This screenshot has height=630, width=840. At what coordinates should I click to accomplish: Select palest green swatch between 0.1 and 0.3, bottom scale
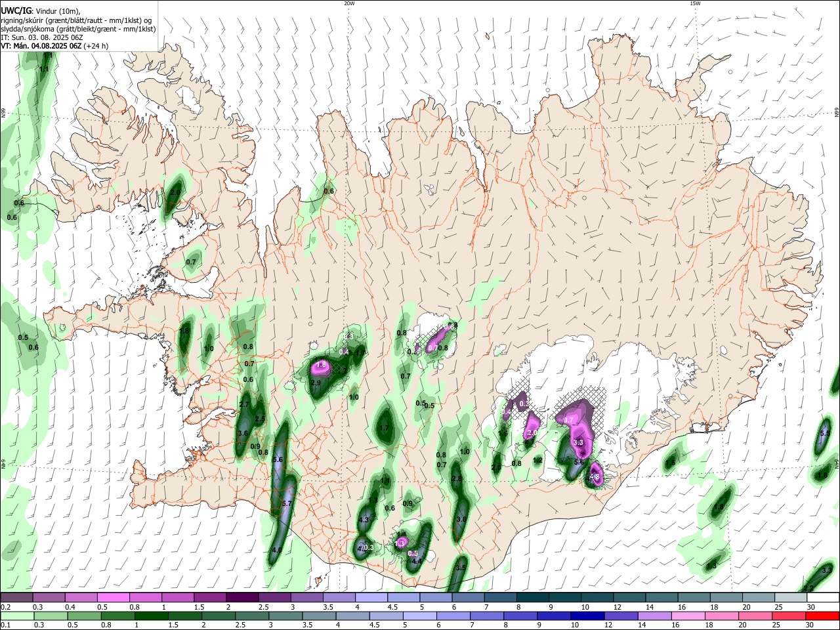(17, 616)
